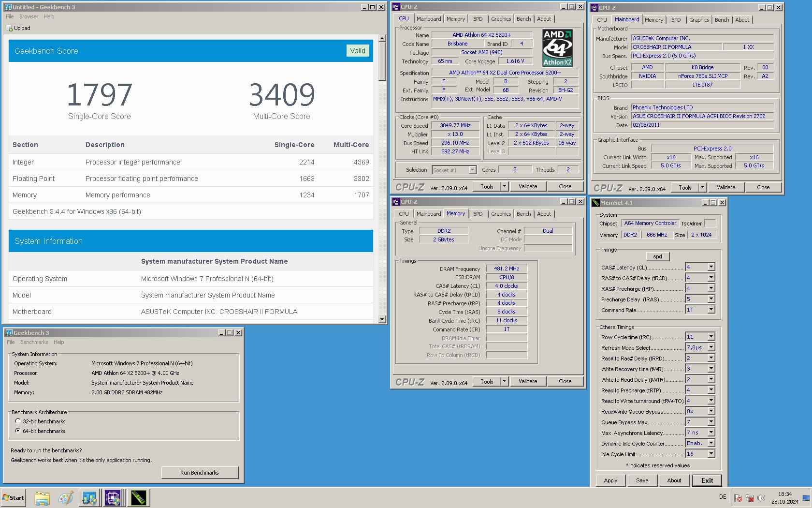
Task: Click the Core Speed value 3849.77 MHz
Action: click(x=455, y=125)
